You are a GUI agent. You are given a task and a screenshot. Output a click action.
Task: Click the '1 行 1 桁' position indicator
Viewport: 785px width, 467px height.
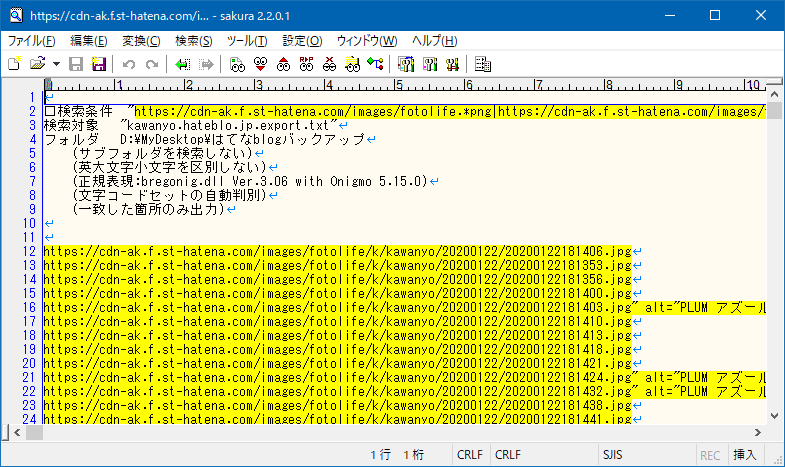pos(397,454)
